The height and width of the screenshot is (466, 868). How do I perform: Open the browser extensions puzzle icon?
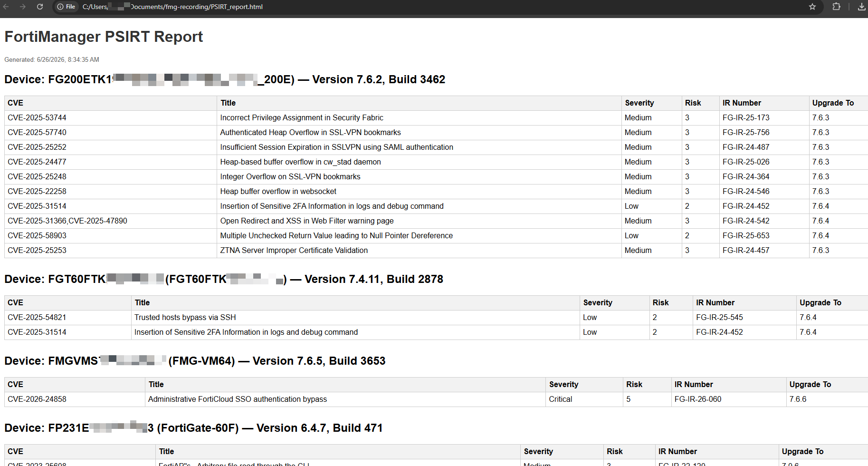837,7
